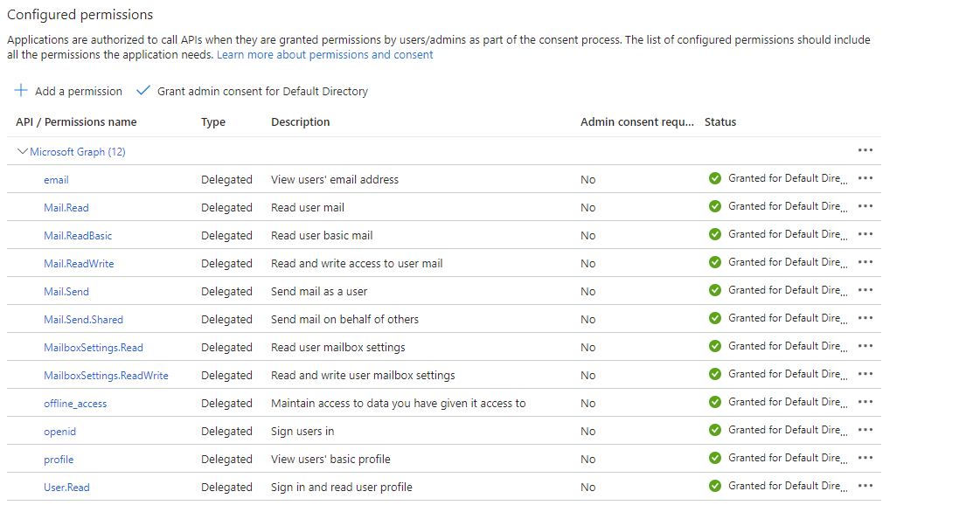Click the green granted status icon for Mail.ReadWrite

tap(715, 262)
